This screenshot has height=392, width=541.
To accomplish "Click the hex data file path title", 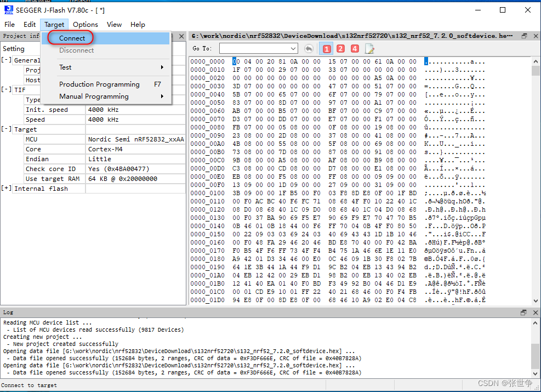I will (x=352, y=36).
